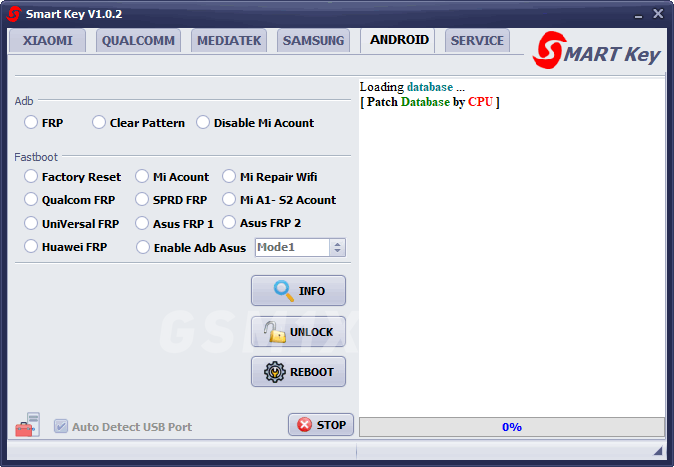The width and height of the screenshot is (674, 467).
Task: Click the window resize grip icon
Action: click(658, 450)
